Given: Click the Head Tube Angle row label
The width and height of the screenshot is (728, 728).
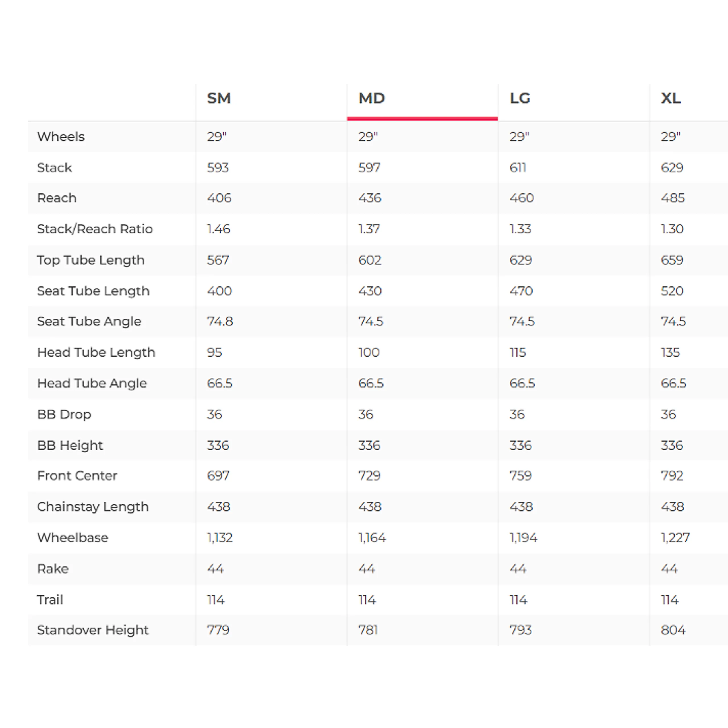Looking at the screenshot, I should [92, 383].
